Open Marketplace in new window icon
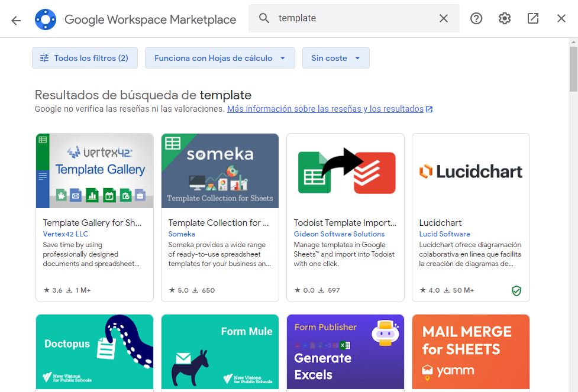This screenshot has width=578, height=392. tap(532, 18)
